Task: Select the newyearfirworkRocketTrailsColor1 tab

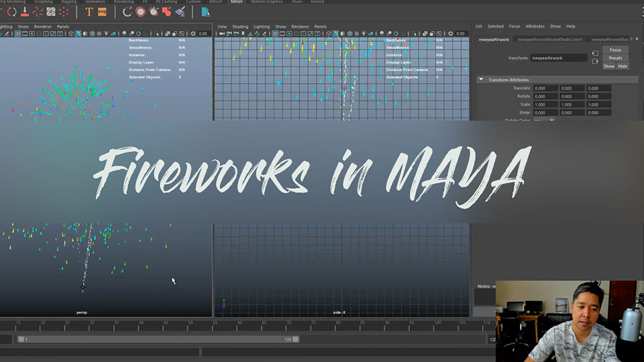Action: 550,40
